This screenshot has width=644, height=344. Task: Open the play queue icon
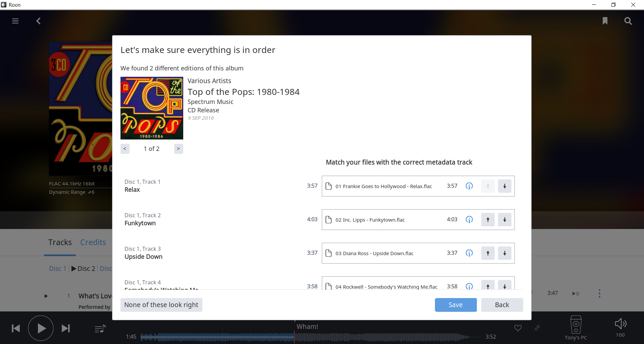point(100,329)
